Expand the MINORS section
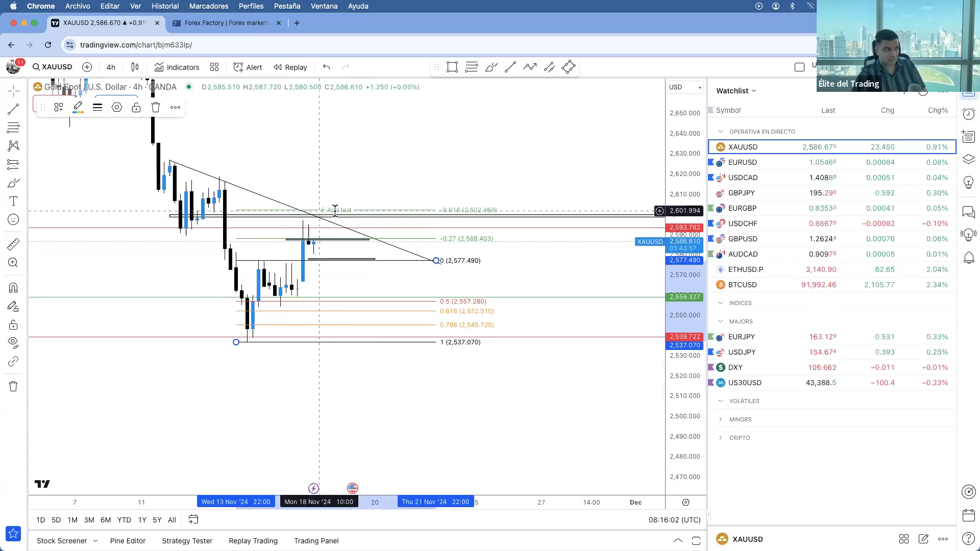This screenshot has width=980, height=551. pos(721,419)
